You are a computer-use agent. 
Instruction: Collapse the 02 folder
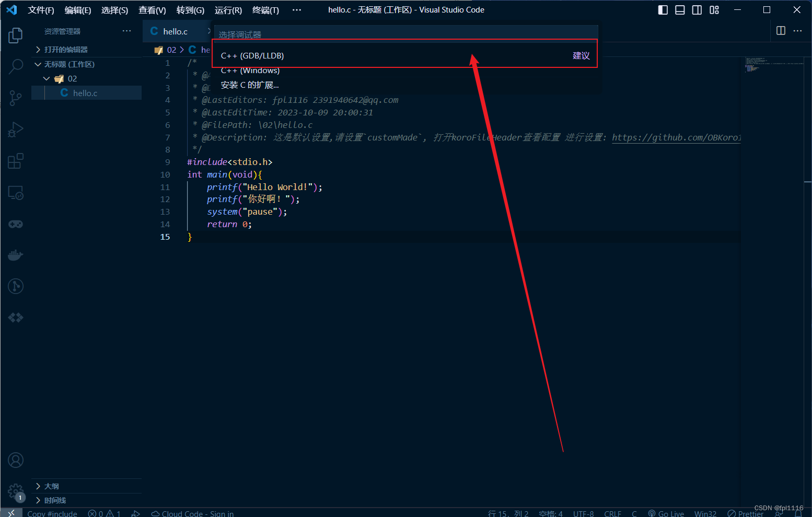tap(87, 78)
